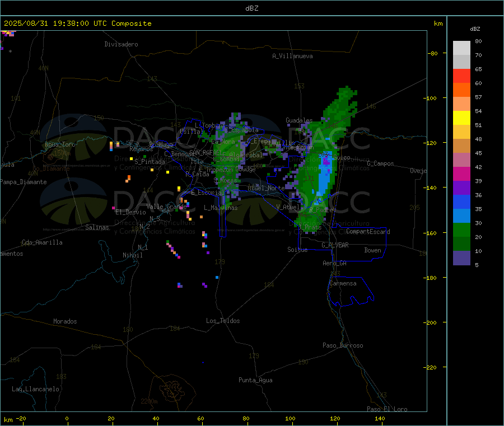
Task: Click the dBZ title at top
Action: [251, 8]
